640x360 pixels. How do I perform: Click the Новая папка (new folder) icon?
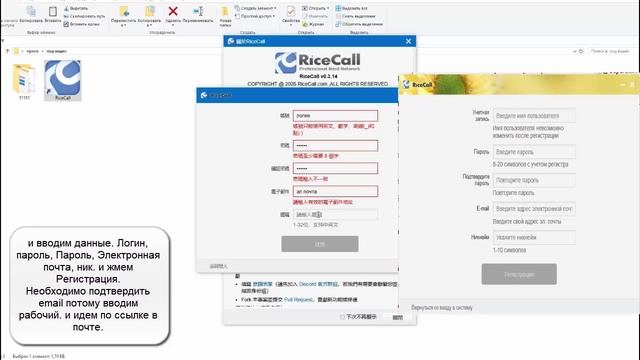[x=225, y=12]
